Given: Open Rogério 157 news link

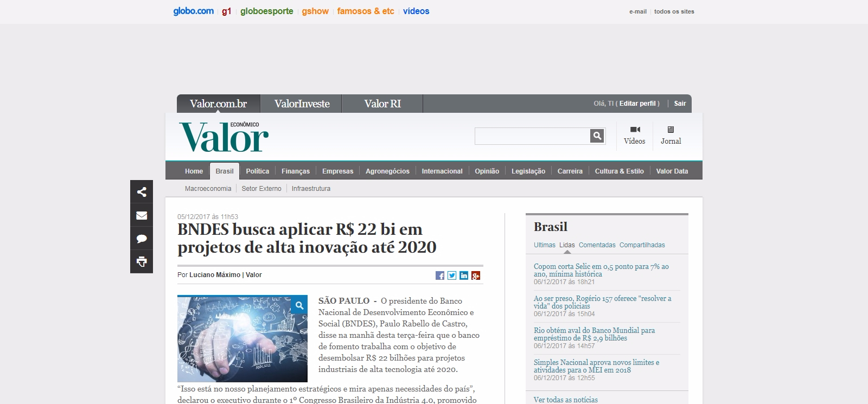Looking at the screenshot, I should 602,302.
